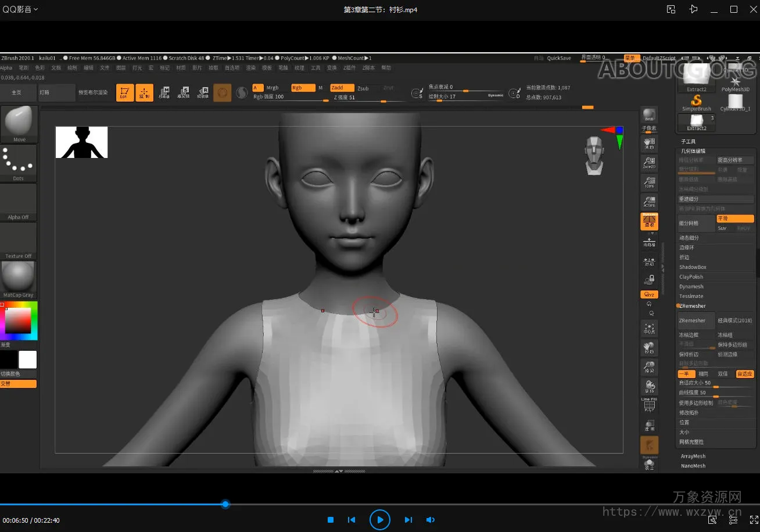Toggle the XYZ rotation button
The image size is (760, 532).
[649, 294]
